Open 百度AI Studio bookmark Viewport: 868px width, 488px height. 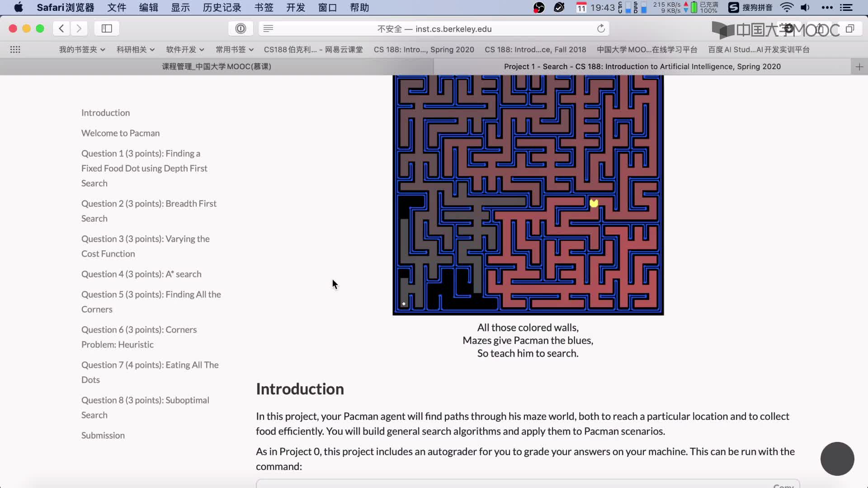759,50
